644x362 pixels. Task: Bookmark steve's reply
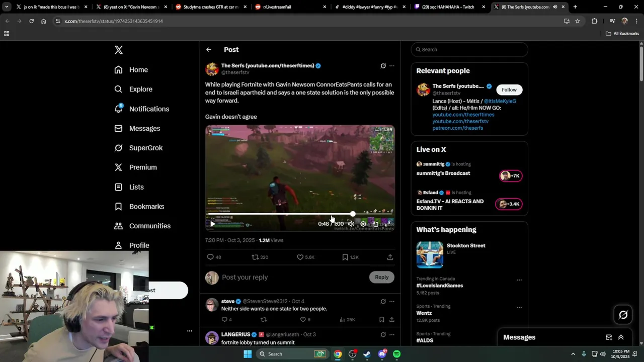click(x=381, y=319)
